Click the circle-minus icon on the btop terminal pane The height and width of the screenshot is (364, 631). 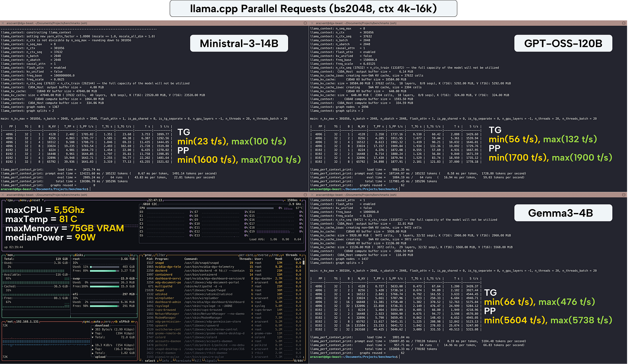pos(305,195)
